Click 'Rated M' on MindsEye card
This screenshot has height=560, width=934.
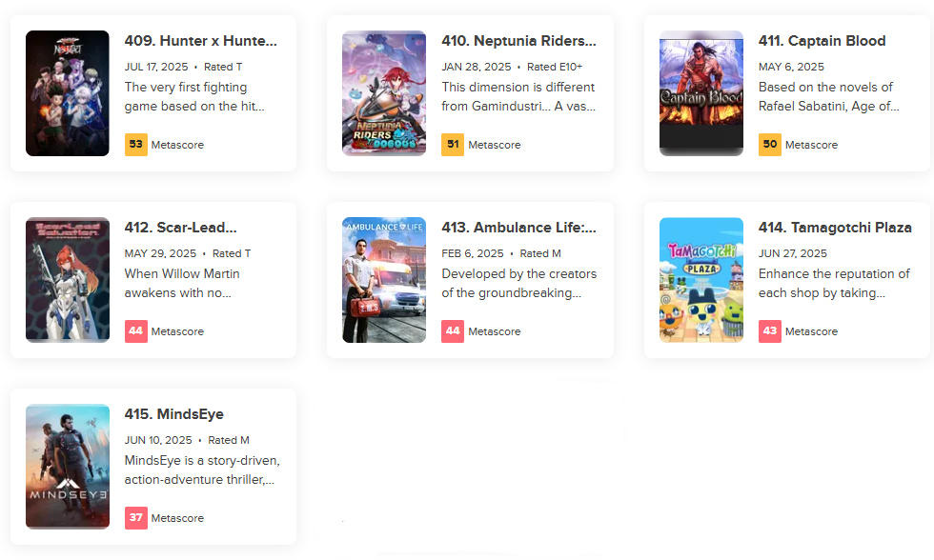pos(229,441)
